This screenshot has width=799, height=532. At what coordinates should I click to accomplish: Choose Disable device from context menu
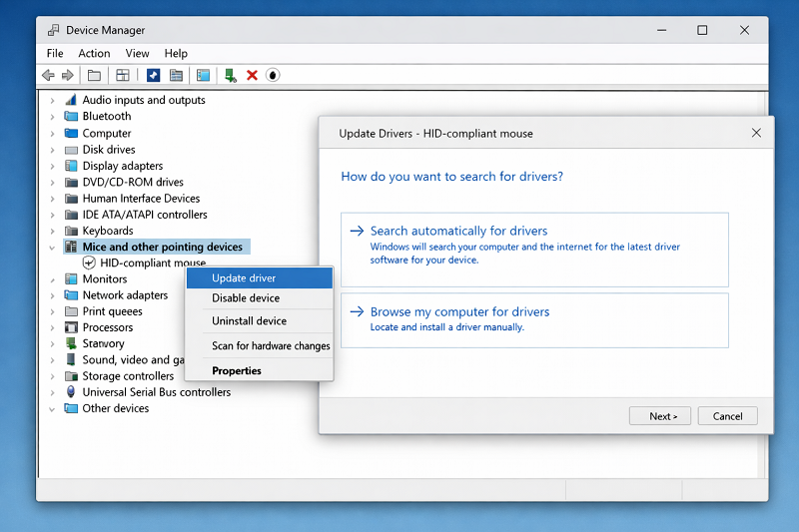[260, 298]
